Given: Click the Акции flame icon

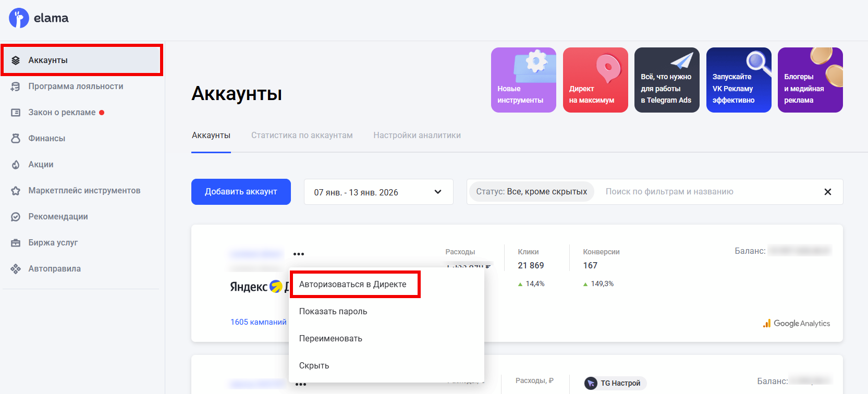Looking at the screenshot, I should (x=16, y=165).
